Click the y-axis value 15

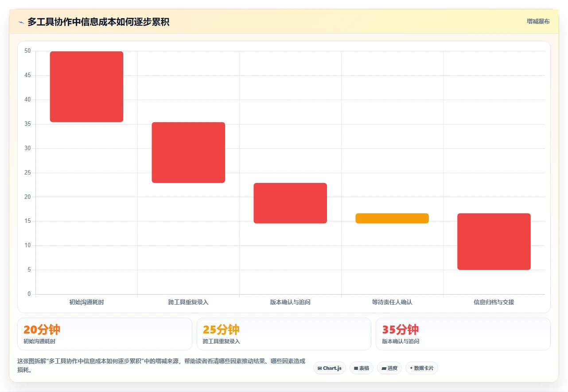[x=27, y=221]
